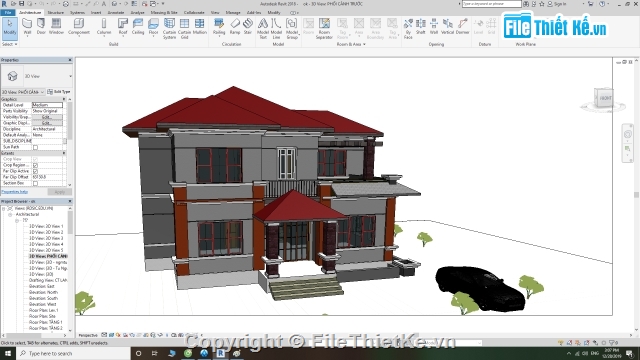Open the quick access toolbar customize dropdown
The height and width of the screenshot is (360, 640).
(x=163, y=4)
